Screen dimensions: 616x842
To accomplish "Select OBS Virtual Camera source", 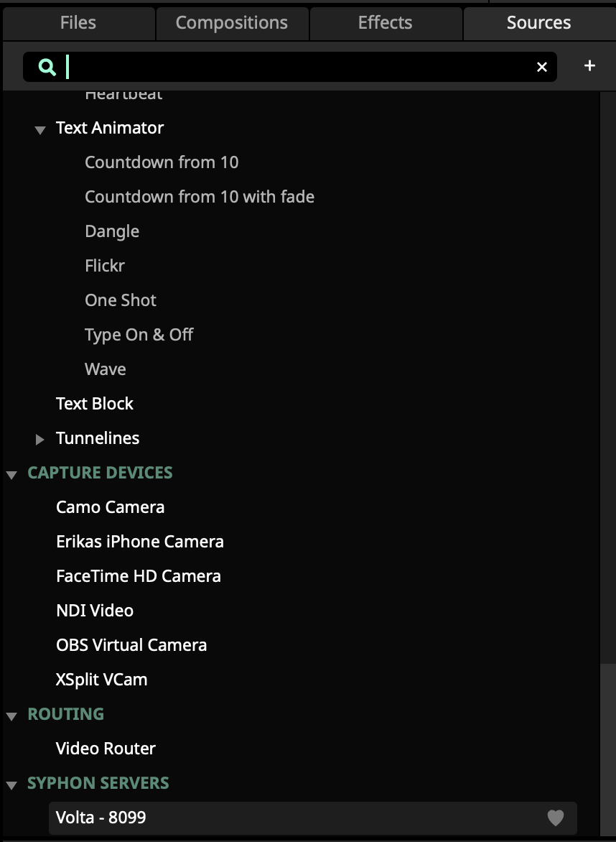I will (x=131, y=645).
